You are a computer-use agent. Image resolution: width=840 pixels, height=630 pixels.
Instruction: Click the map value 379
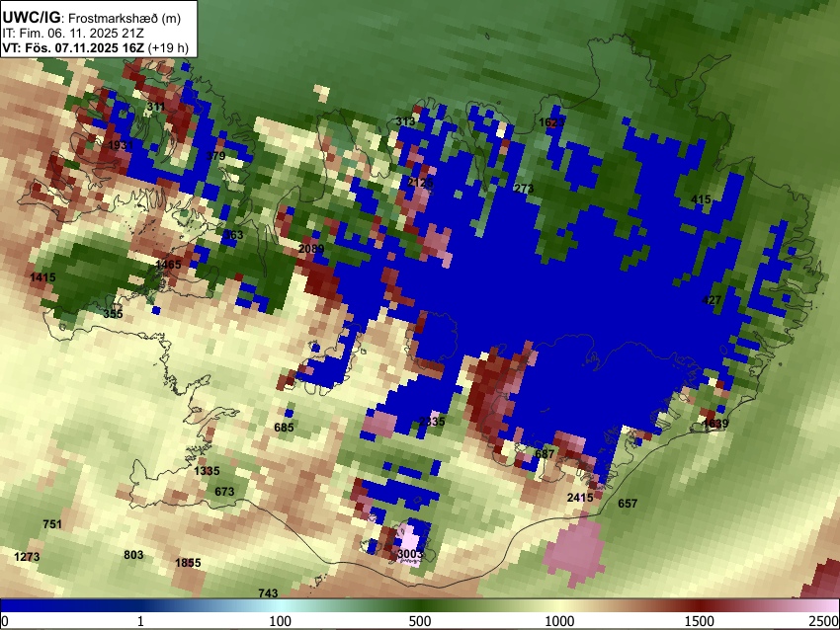click(x=215, y=156)
